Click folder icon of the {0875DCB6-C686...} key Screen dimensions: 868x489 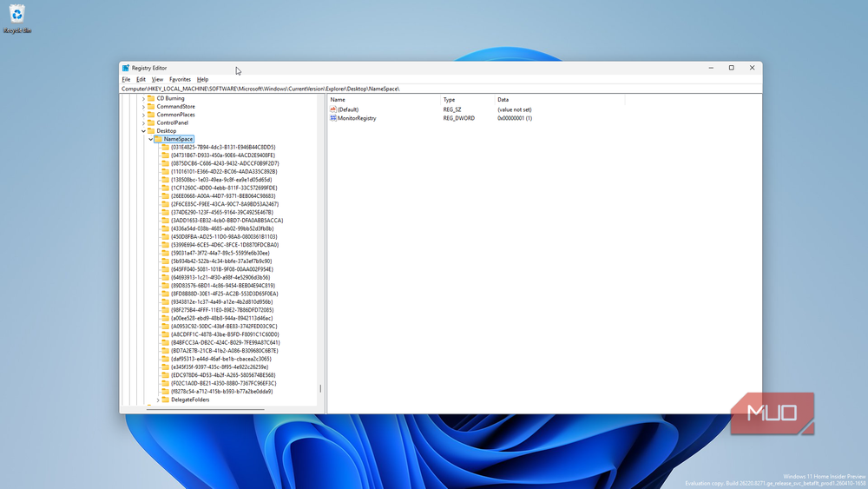tap(166, 163)
